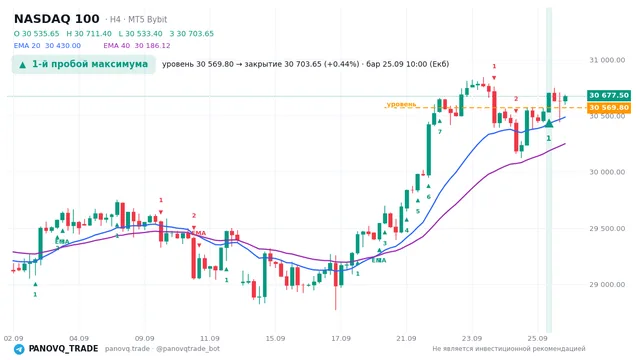
Task: Click the PANOVQ_TRADE channel name
Action: tap(63, 349)
